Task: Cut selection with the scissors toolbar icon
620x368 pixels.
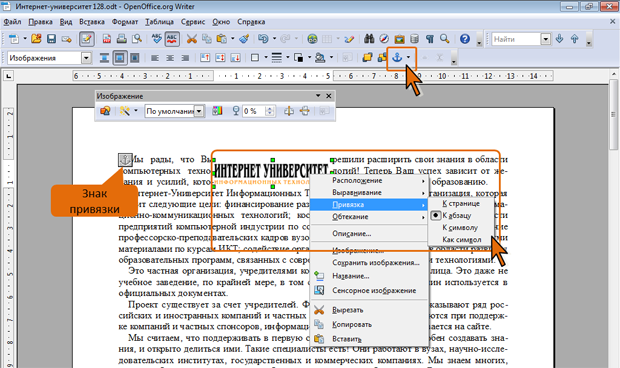Action: (192, 39)
